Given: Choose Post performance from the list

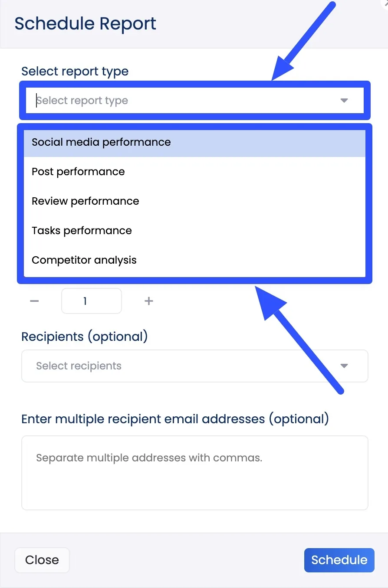Looking at the screenshot, I should click(x=78, y=171).
